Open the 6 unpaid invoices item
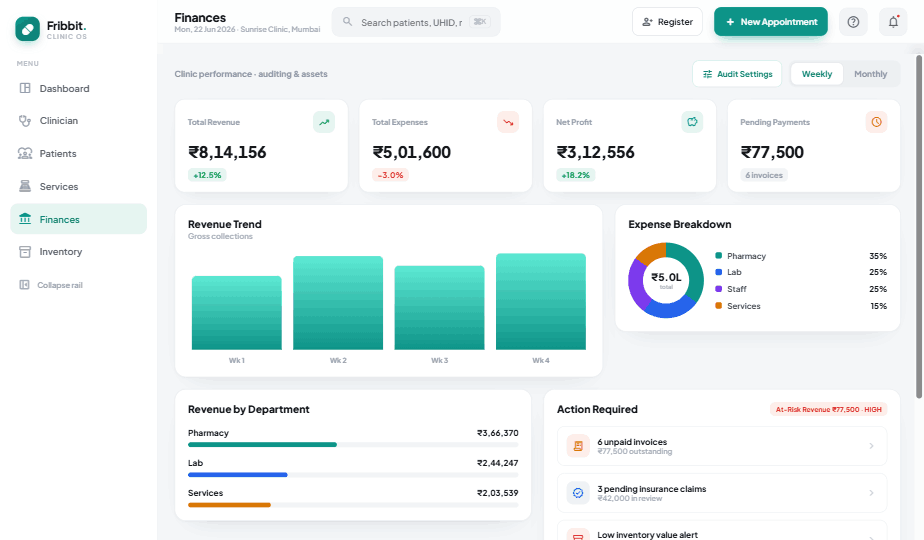This screenshot has width=924, height=540. click(722, 446)
